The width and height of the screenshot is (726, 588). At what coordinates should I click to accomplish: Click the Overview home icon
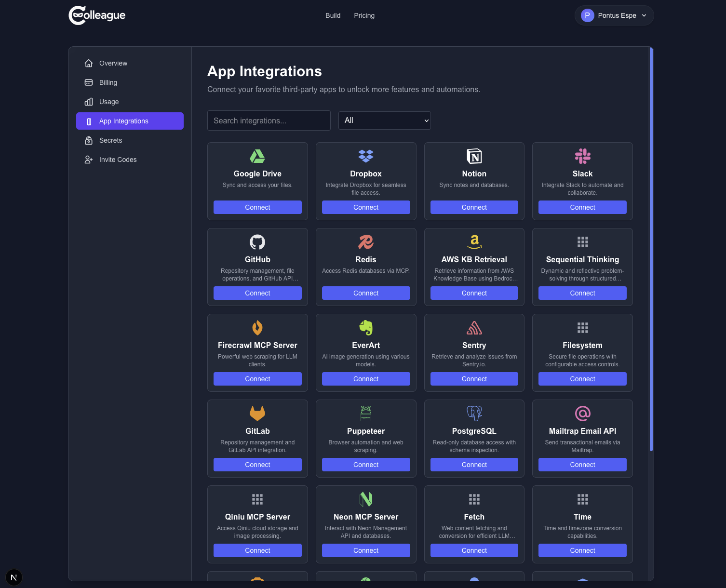click(x=89, y=63)
